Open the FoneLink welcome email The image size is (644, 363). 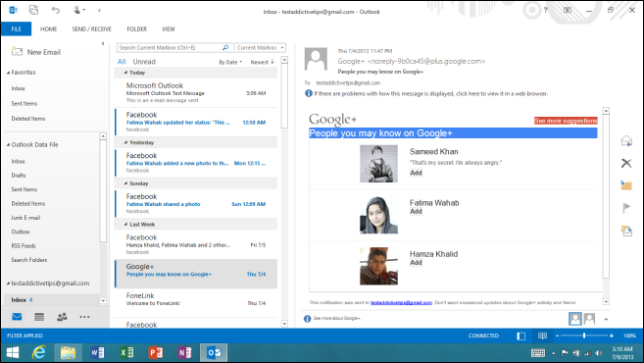(x=196, y=302)
